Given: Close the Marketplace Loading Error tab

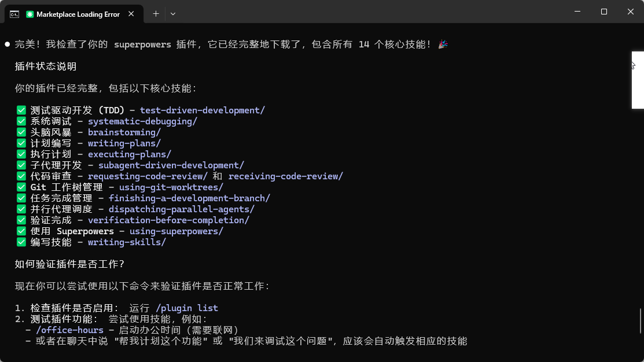Looking at the screenshot, I should tap(131, 14).
